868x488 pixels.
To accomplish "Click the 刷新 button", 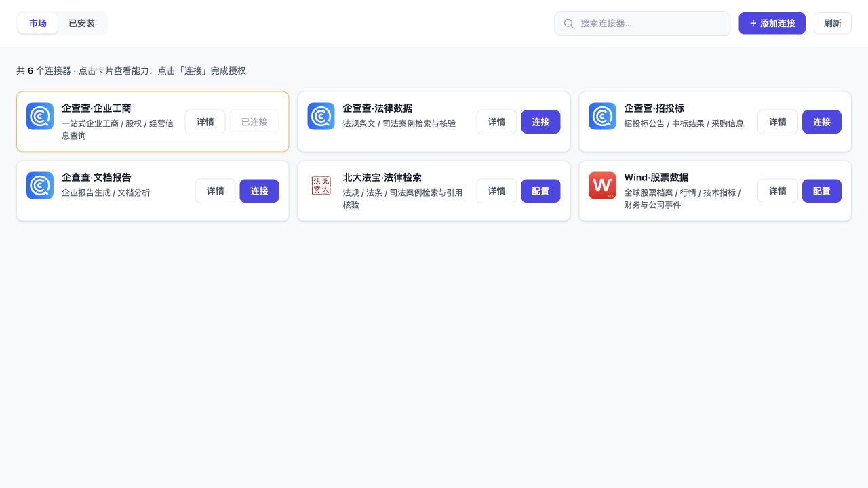I will click(833, 24).
